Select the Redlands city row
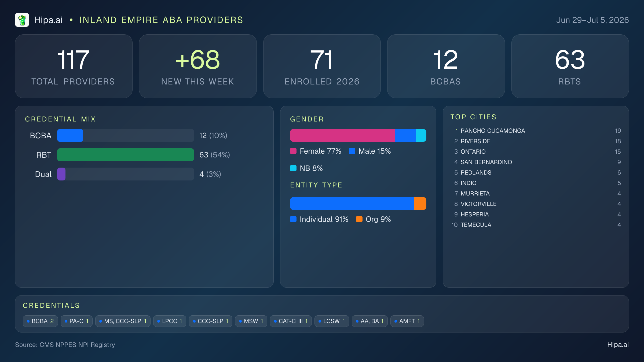Viewport: 644px width, 362px height. [536, 172]
